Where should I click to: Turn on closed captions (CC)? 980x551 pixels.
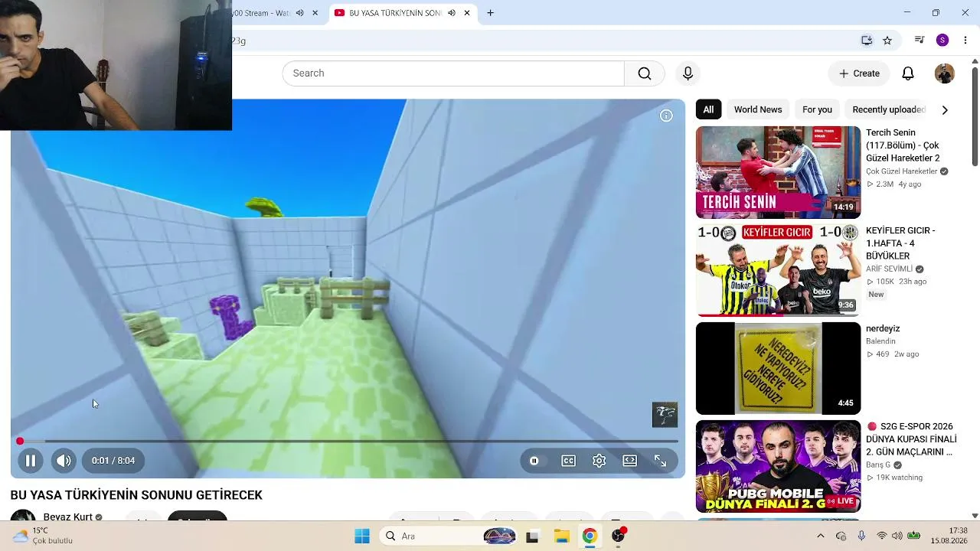[x=569, y=461]
